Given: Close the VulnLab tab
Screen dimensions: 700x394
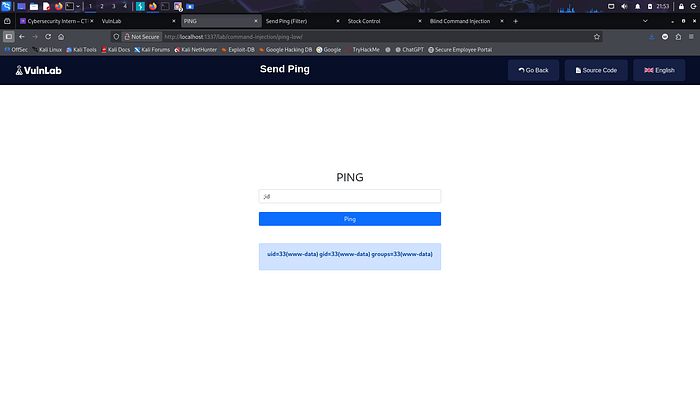Looking at the screenshot, I should point(174,21).
